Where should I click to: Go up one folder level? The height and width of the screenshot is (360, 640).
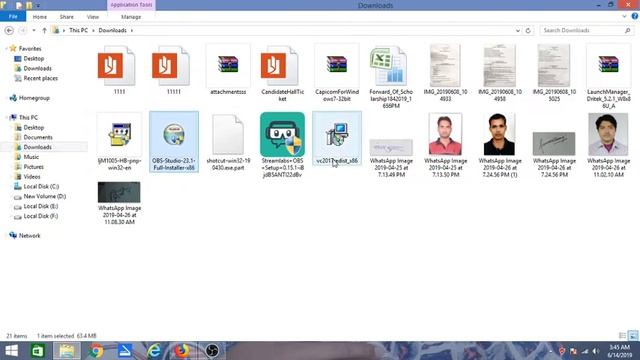click(x=44, y=30)
